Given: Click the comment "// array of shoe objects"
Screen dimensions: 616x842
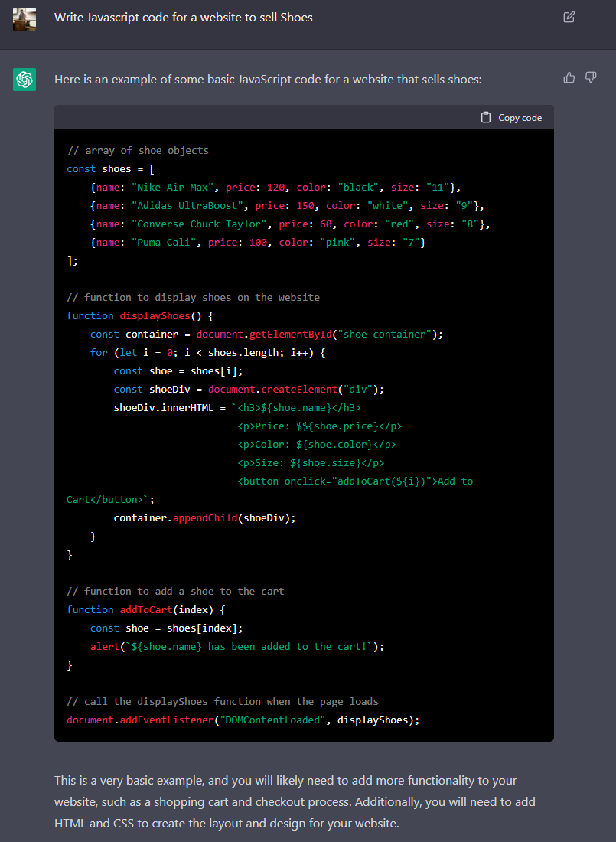Looking at the screenshot, I should coord(138,150).
